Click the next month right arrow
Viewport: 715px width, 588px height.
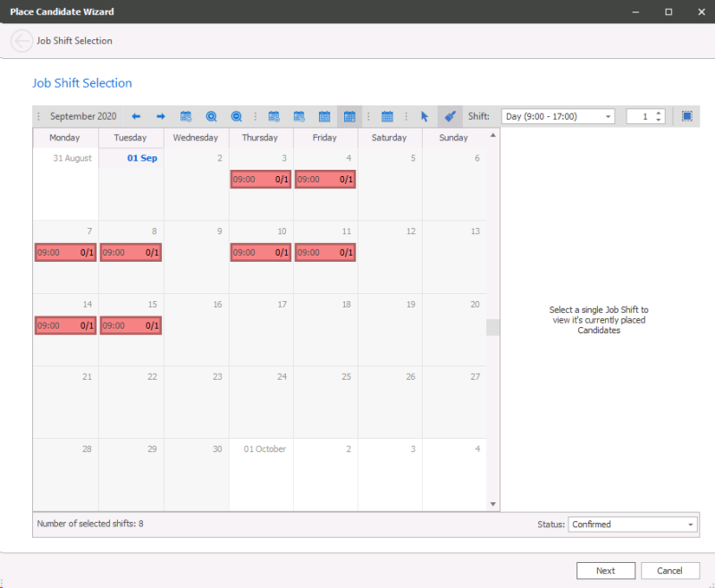(x=161, y=116)
